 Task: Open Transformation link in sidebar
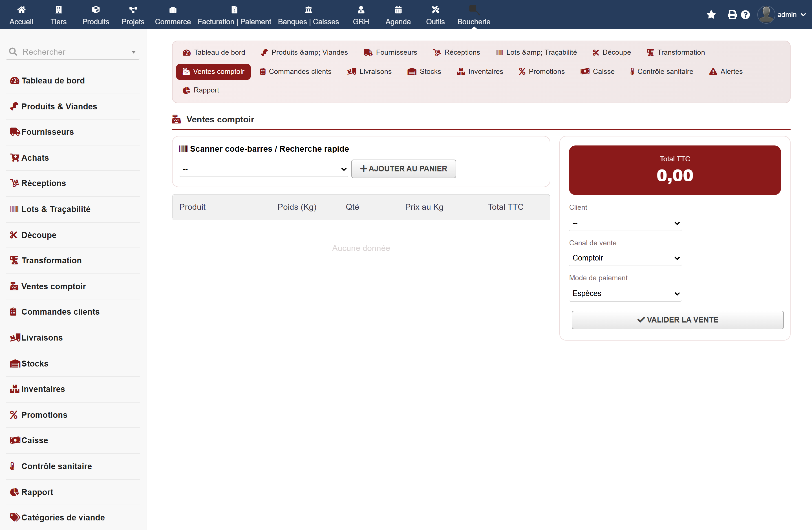click(x=52, y=260)
